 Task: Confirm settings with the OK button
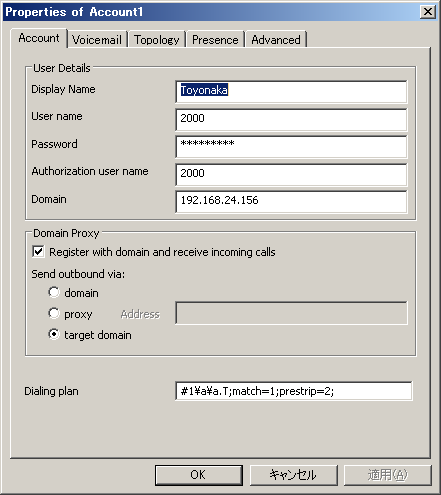coord(199,475)
